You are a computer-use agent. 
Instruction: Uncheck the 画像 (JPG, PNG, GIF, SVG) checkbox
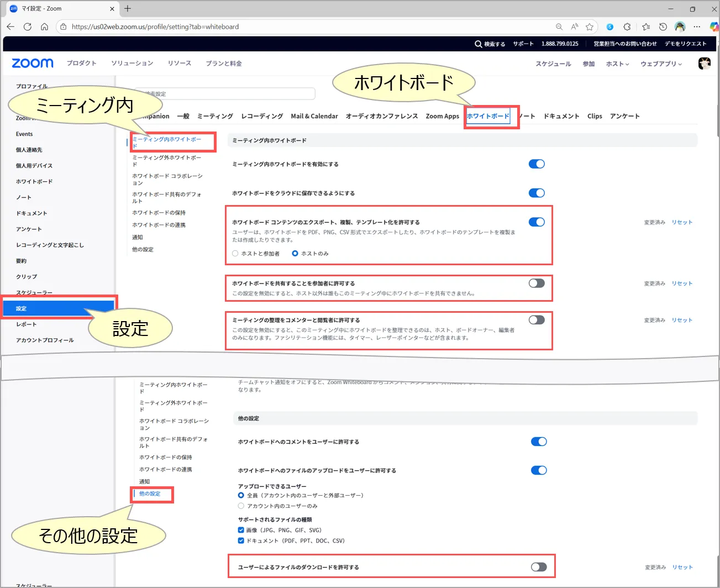(241, 530)
